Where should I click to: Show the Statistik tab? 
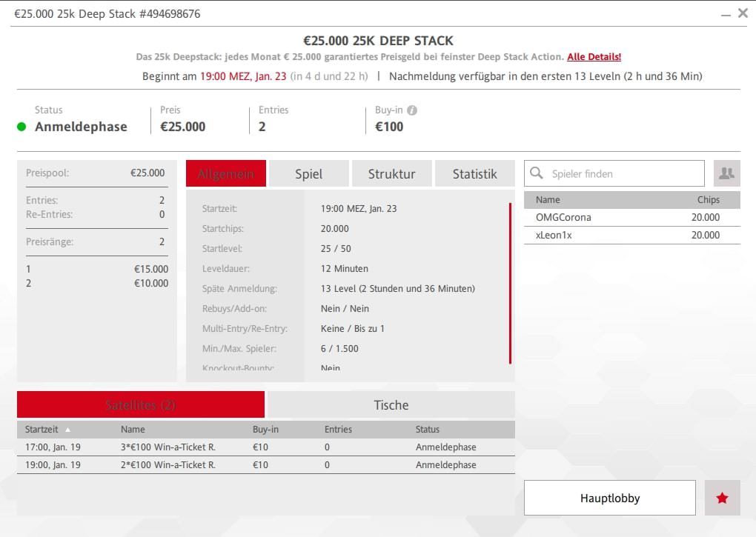[x=474, y=174]
